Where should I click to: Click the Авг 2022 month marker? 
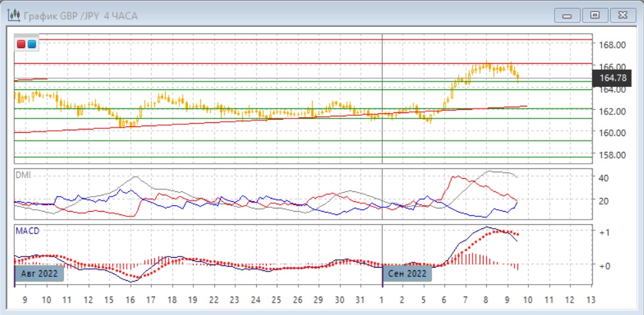click(x=39, y=273)
